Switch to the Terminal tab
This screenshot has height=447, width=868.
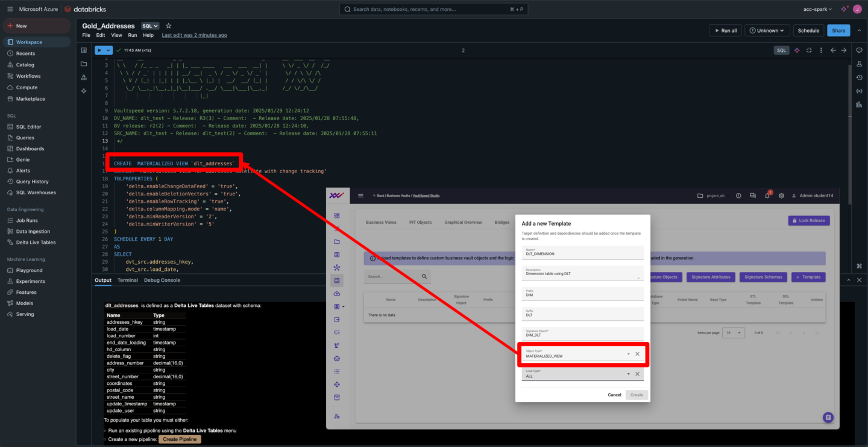point(127,281)
